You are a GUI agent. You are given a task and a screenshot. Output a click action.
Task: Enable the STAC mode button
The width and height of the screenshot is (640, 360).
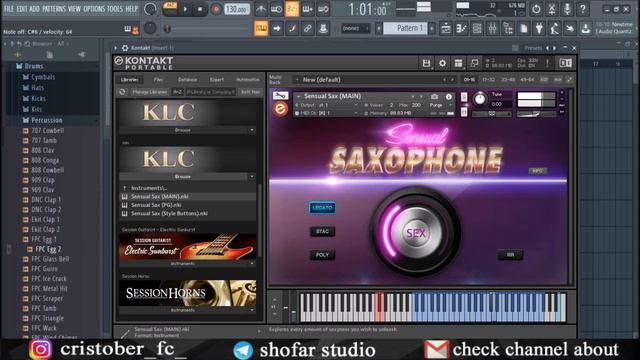coord(322,231)
